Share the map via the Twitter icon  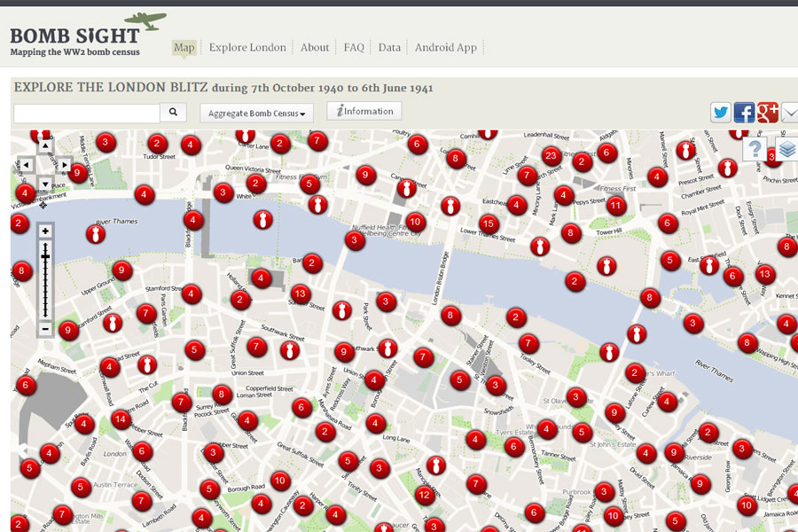(721, 112)
